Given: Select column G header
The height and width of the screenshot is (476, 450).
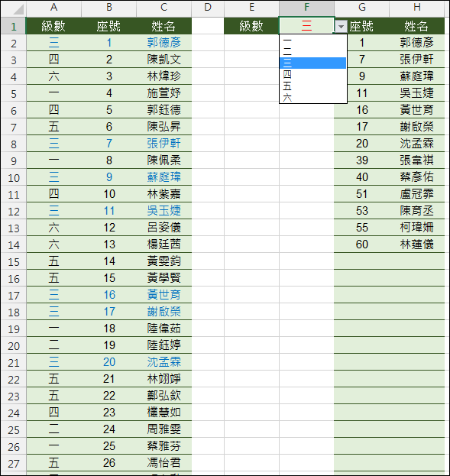Looking at the screenshot, I should 361,8.
